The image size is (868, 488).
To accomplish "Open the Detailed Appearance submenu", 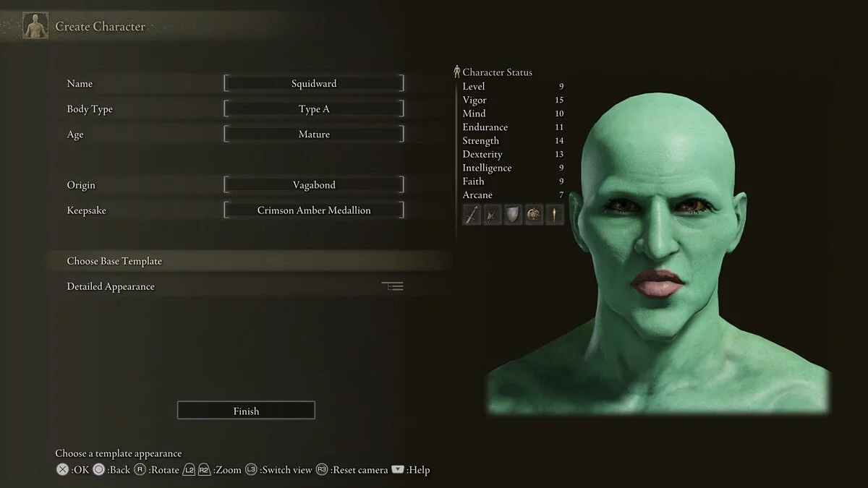I will click(111, 286).
